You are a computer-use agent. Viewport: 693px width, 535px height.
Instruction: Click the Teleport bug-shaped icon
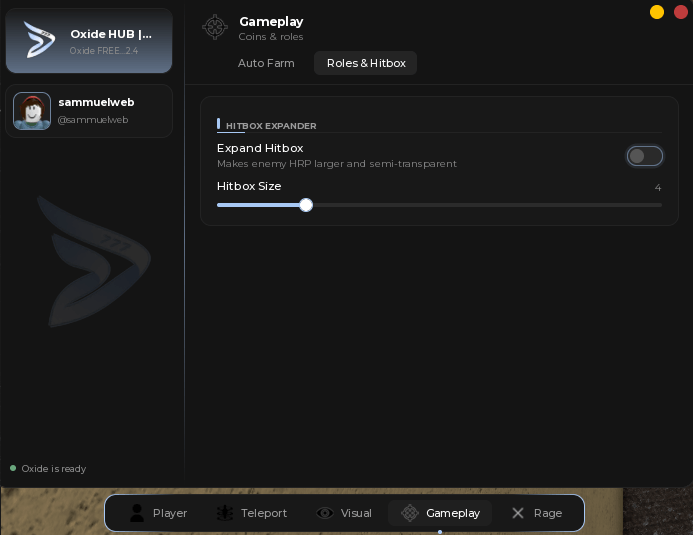point(225,513)
